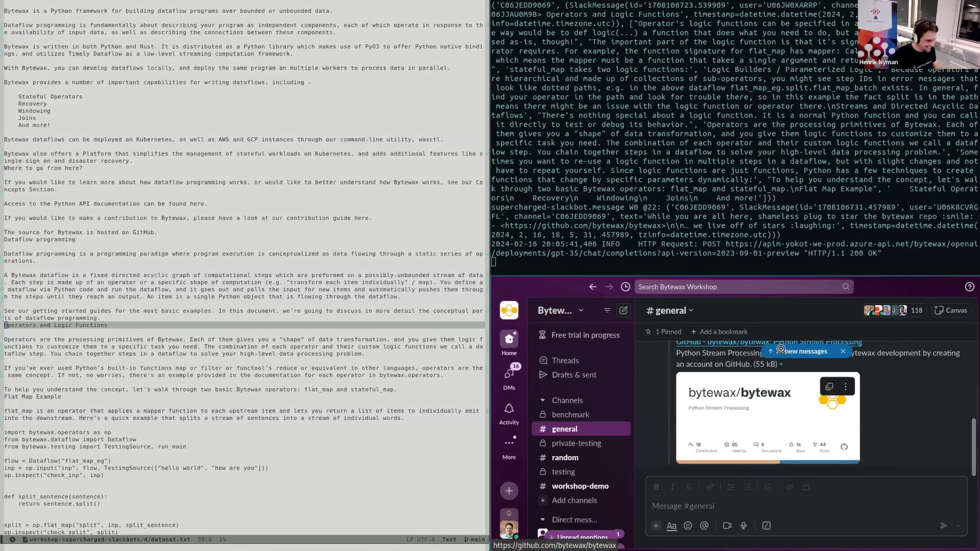980x551 pixels.
Task: Click the microphone audio clip icon
Action: click(744, 526)
